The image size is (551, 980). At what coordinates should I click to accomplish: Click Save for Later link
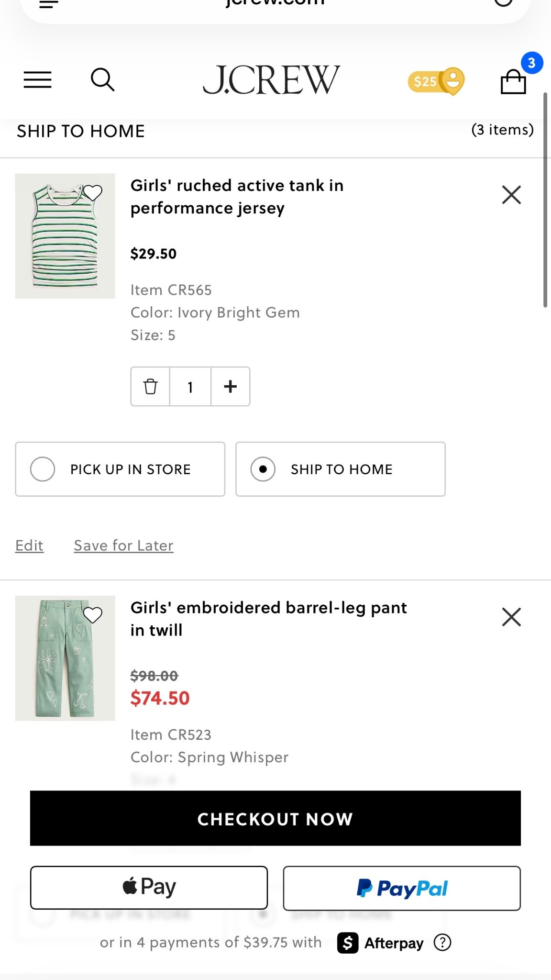123,546
